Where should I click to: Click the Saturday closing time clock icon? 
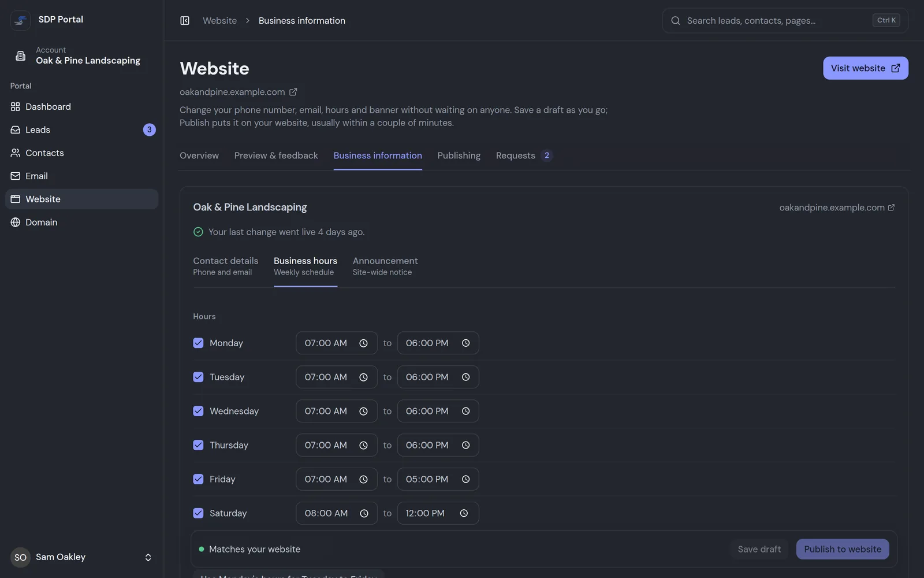point(464,513)
